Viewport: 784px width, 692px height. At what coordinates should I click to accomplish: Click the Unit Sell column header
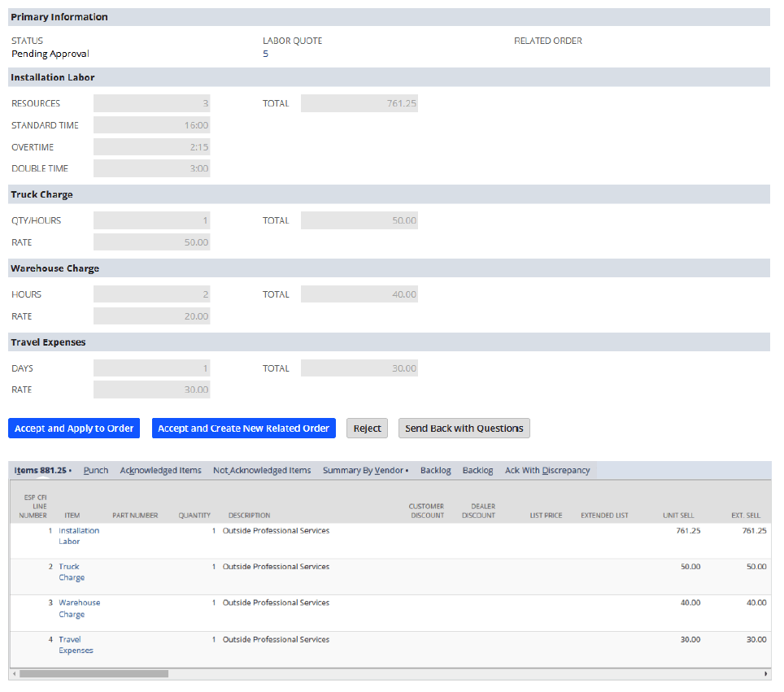coord(678,515)
